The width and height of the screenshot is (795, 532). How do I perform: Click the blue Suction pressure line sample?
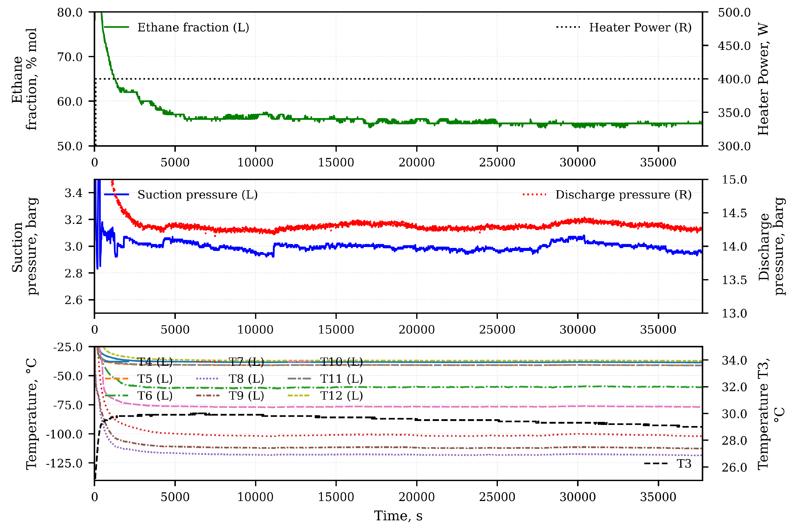(x=117, y=194)
